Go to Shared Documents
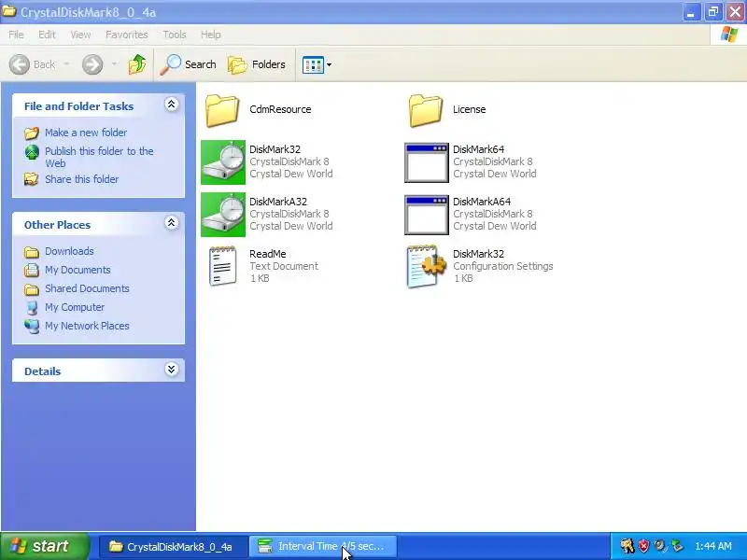Viewport: 747px width, 560px height. coord(87,288)
